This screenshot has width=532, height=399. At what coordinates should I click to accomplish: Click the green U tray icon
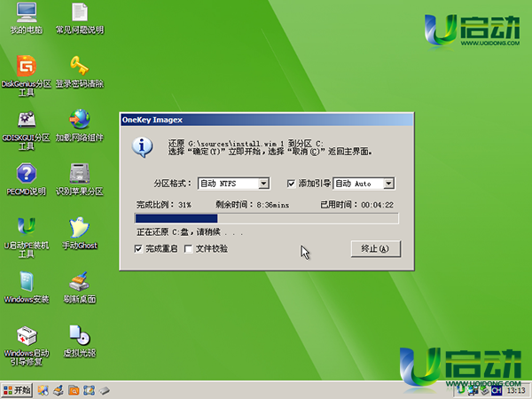click(x=461, y=390)
